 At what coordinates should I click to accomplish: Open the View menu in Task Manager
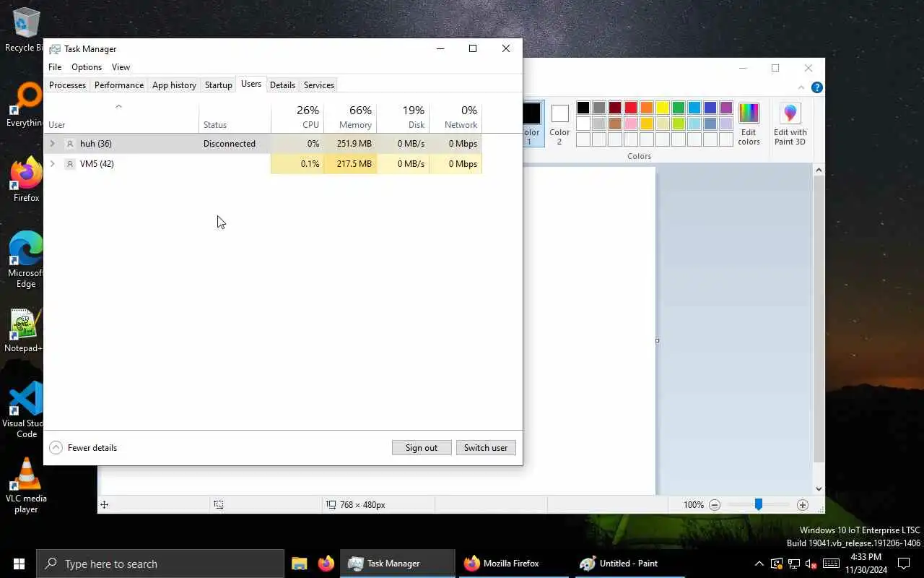point(121,67)
